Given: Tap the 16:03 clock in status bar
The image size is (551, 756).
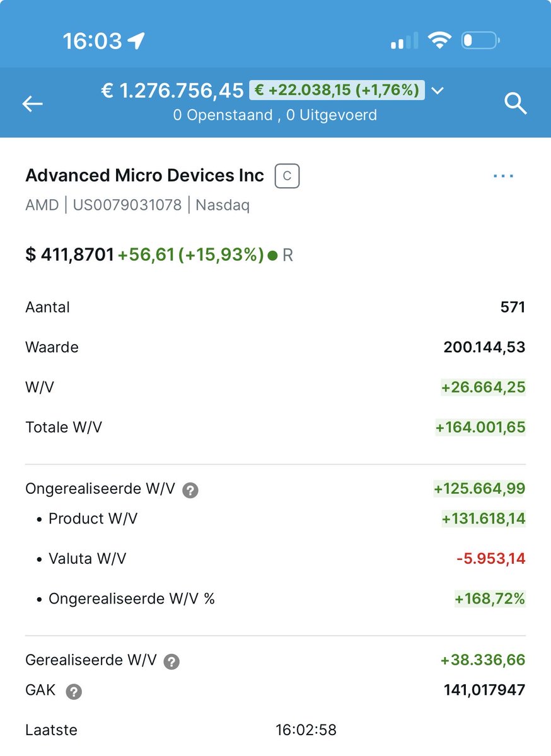Looking at the screenshot, I should click(x=92, y=41).
